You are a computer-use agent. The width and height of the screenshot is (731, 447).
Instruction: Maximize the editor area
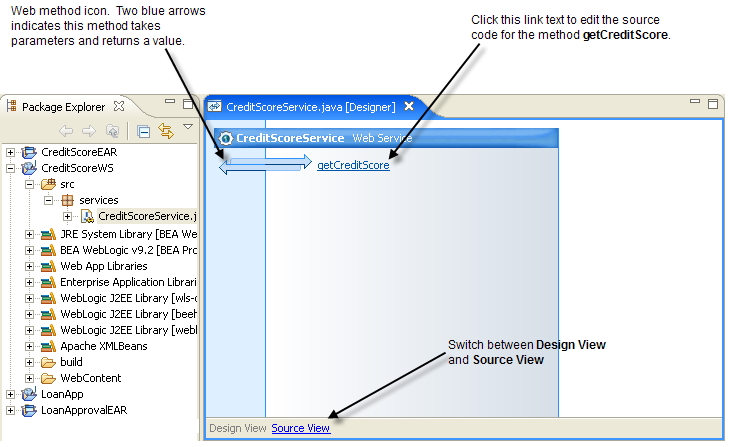pos(713,103)
